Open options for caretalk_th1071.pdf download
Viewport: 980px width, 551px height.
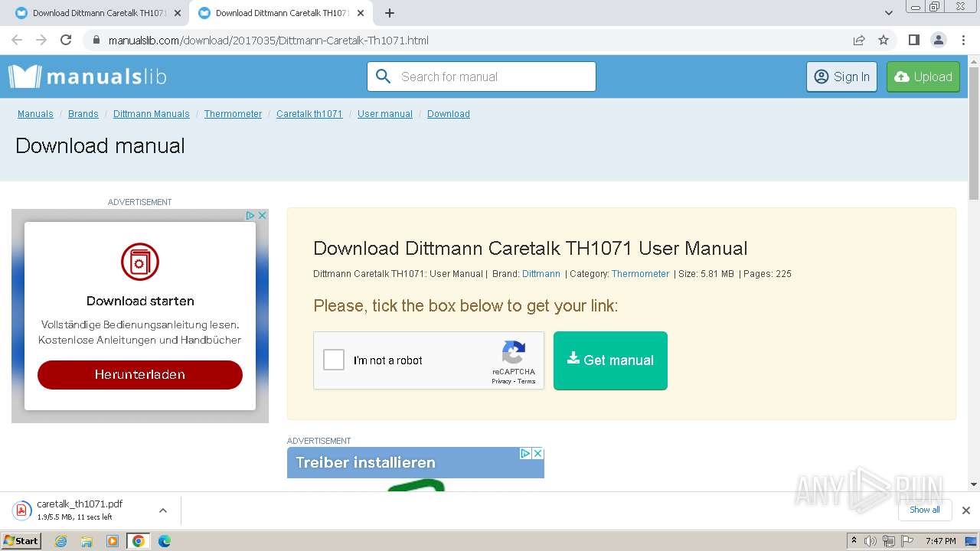click(162, 510)
